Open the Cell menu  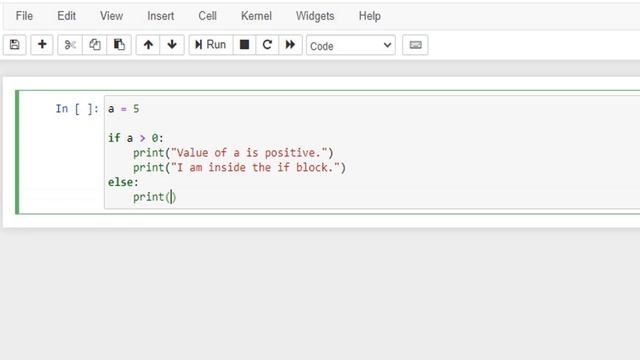(x=207, y=16)
